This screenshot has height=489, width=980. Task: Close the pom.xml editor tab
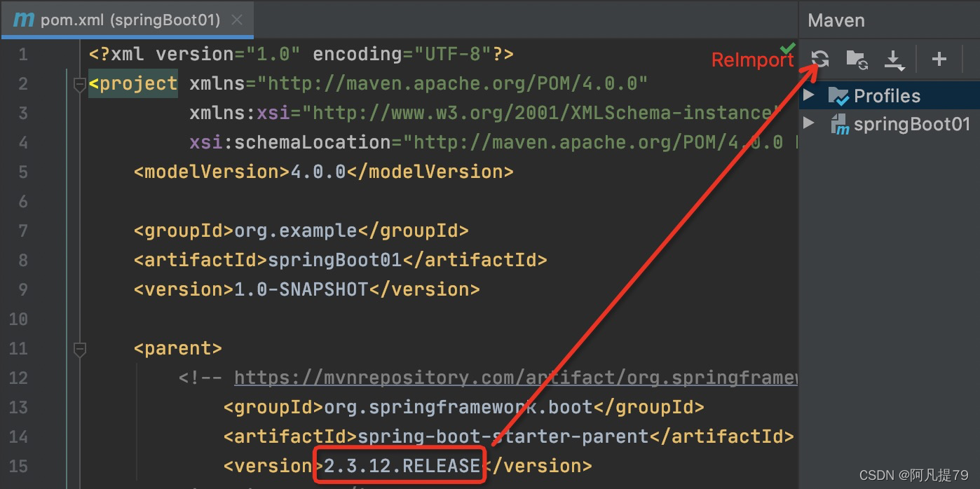(237, 20)
